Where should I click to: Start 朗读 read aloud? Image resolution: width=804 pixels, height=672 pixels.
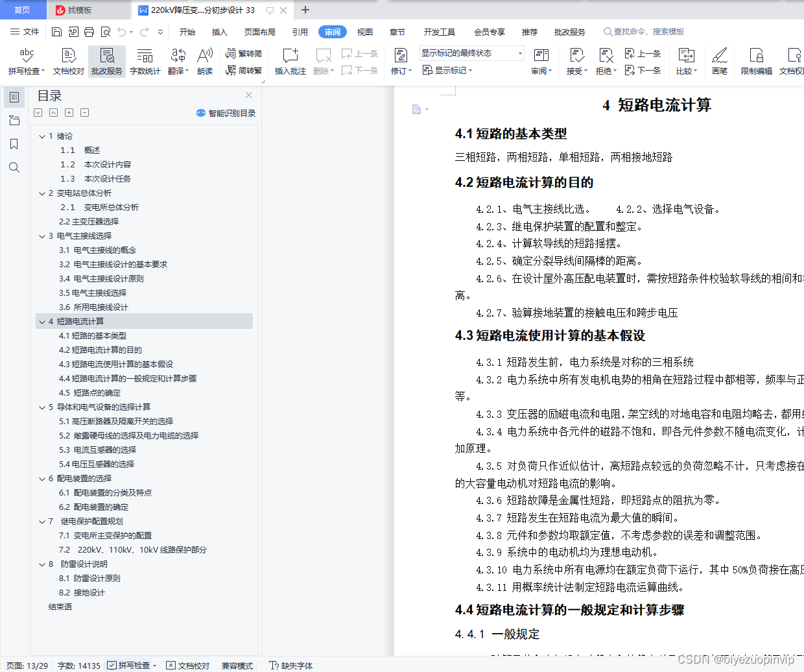[x=205, y=62]
